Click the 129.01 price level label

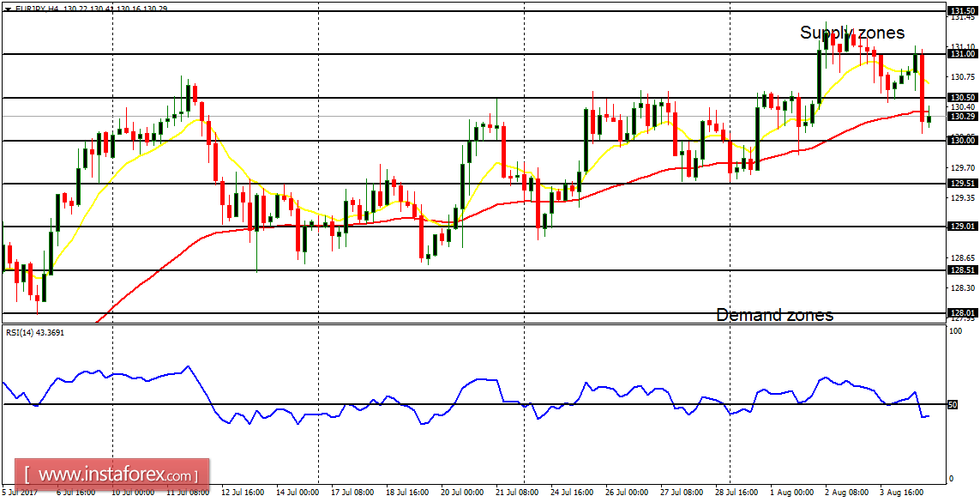tap(961, 227)
